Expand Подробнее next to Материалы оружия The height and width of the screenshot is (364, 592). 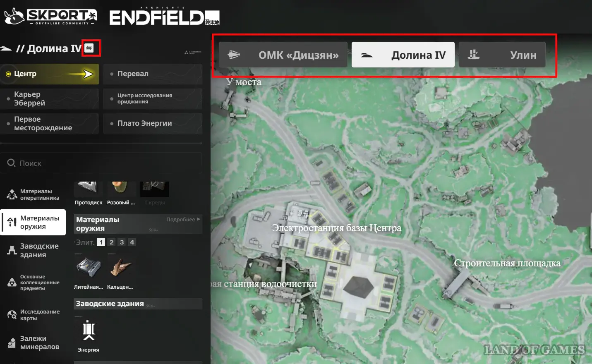[x=183, y=219]
